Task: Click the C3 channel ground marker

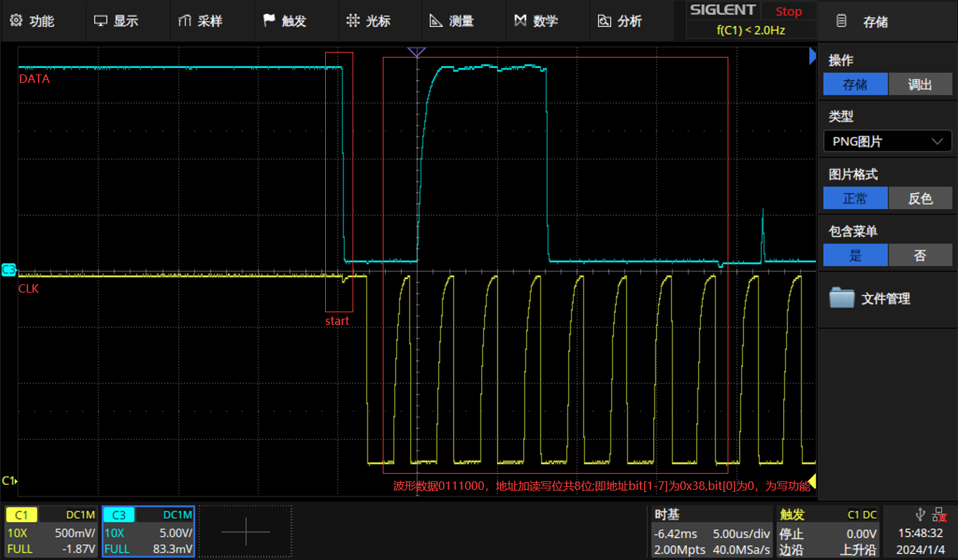Action: point(8,269)
